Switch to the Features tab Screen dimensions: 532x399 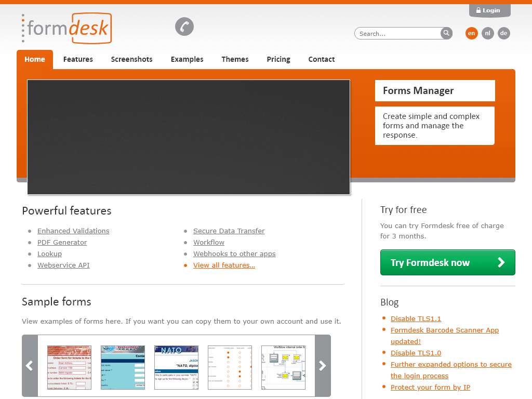point(77,59)
